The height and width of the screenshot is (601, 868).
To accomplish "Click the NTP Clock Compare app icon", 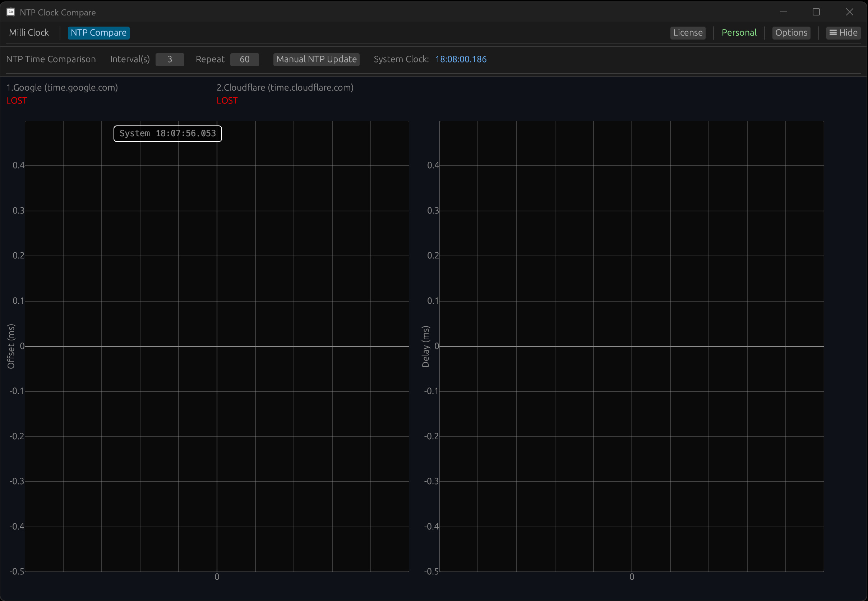I will click(x=11, y=12).
